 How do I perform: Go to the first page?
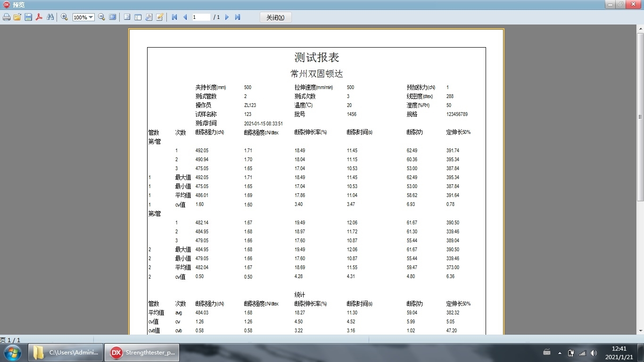point(174,17)
